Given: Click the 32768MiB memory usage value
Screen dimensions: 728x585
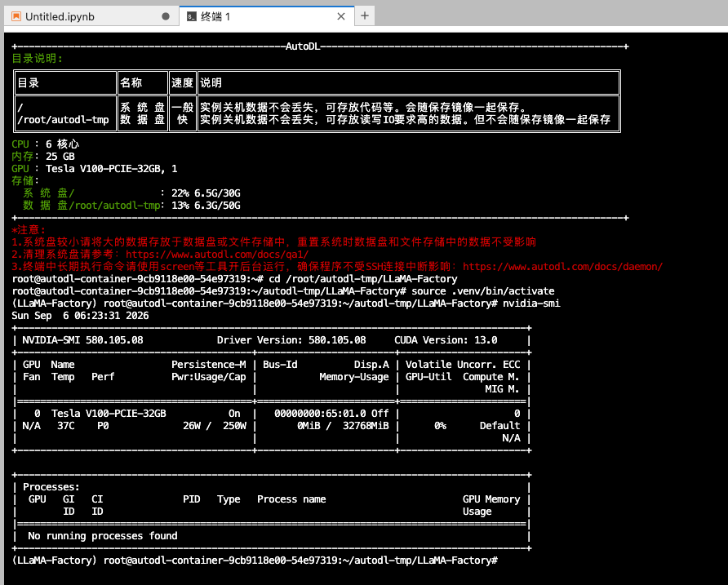Looking at the screenshot, I should 366,426.
